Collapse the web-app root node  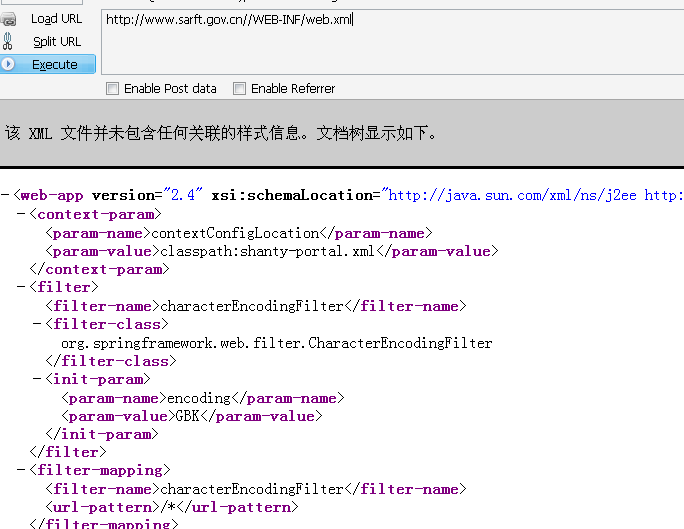tap(5, 195)
